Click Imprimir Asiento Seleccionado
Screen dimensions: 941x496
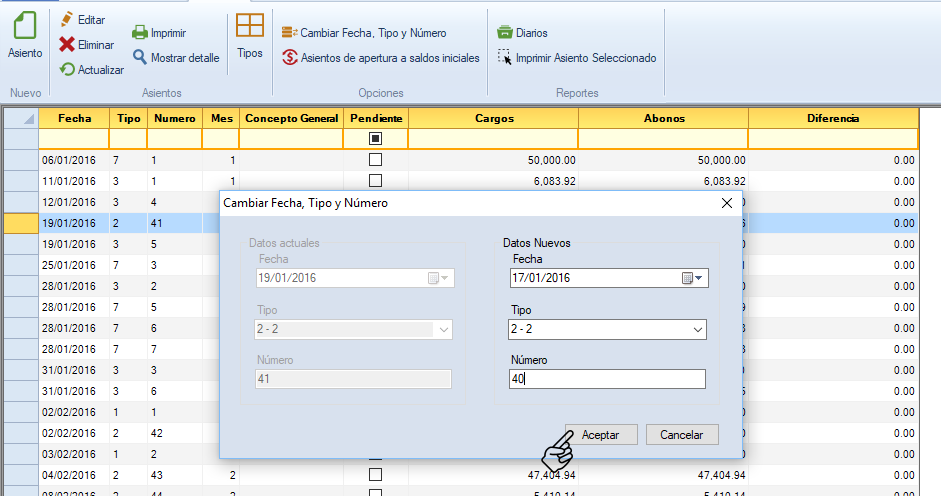(x=506, y=58)
